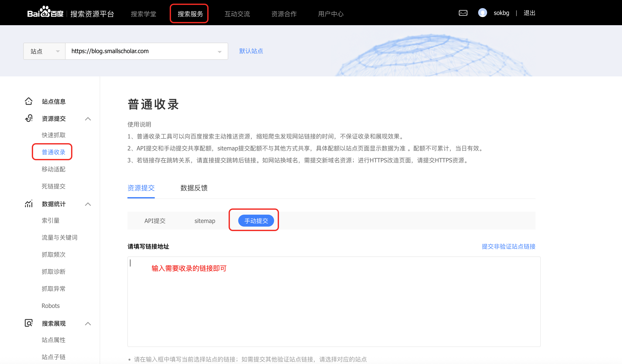Switch to the 数据反馈 tab
Viewport: 622px width, 364px height.
pos(194,188)
